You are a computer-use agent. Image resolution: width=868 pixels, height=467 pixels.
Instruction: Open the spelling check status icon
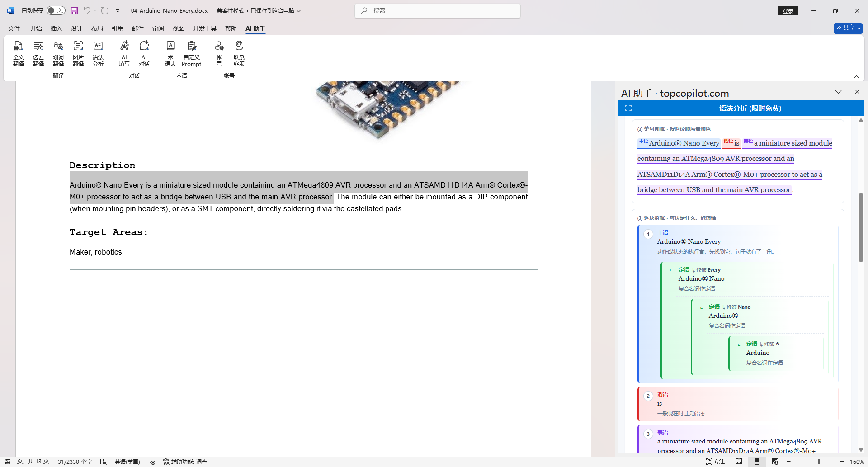pyautogui.click(x=104, y=462)
